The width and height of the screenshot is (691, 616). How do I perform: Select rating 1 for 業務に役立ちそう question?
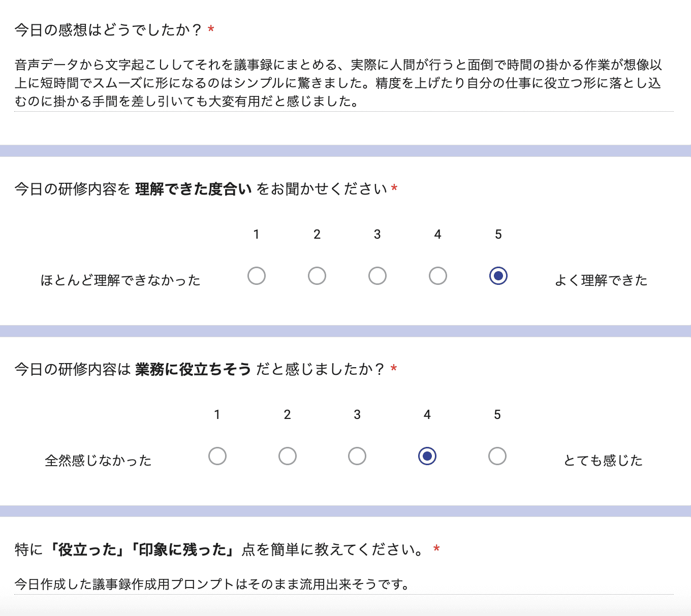(x=217, y=456)
